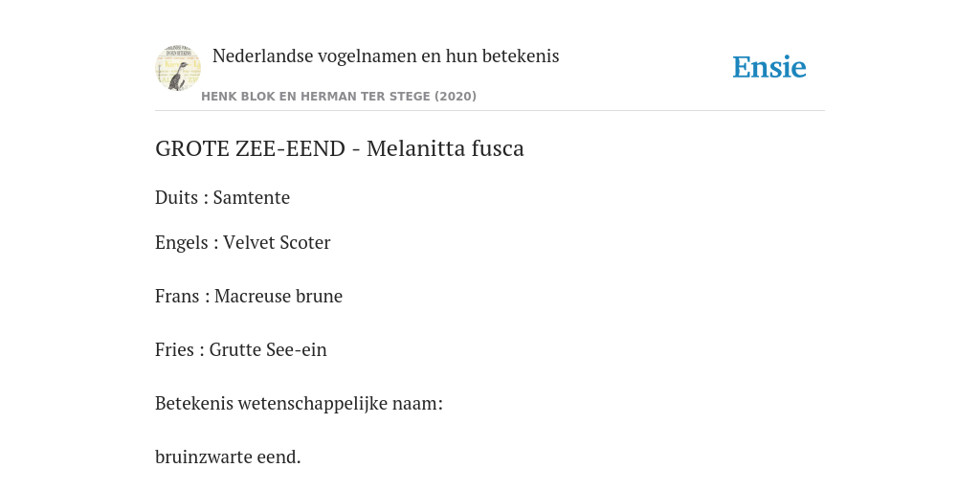Click the English name line 'Engels : Velvet Scoter'

pyautogui.click(x=242, y=242)
